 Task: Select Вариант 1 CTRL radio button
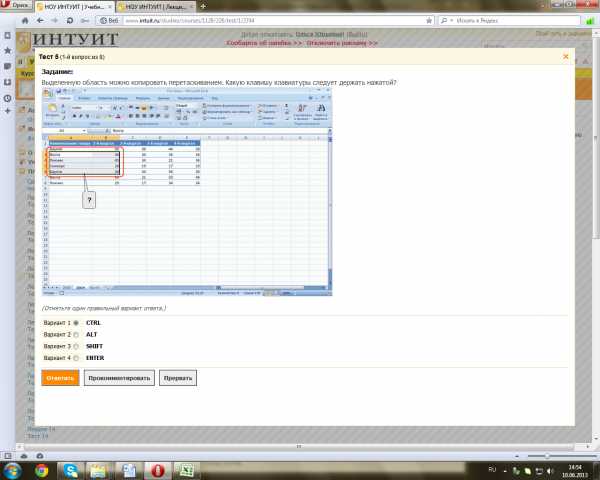coord(76,323)
